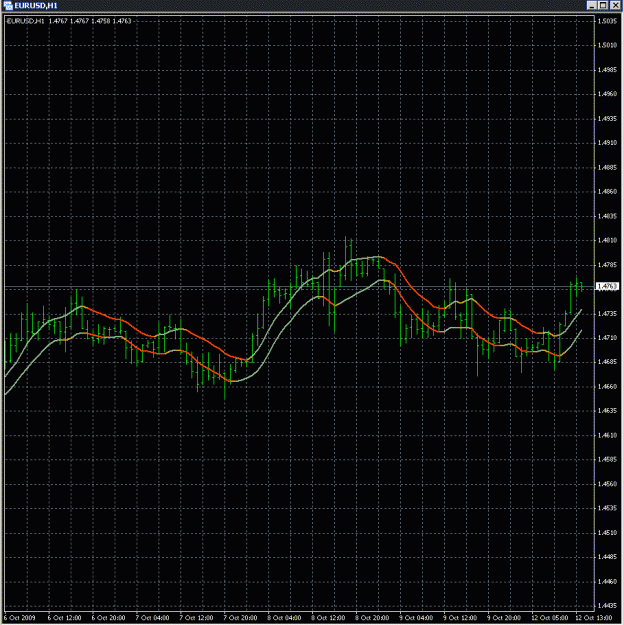Click the 8 Oct 04:00 time label
This screenshot has height=625, width=624.
[x=284, y=618]
